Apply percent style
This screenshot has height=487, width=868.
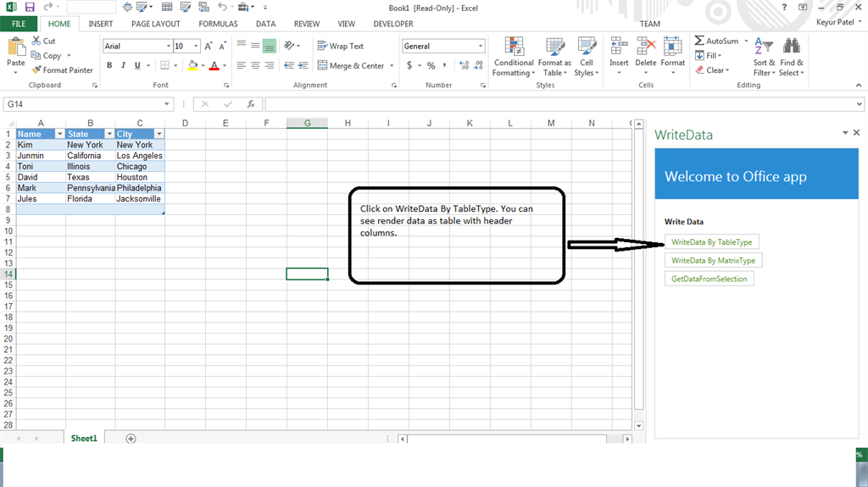click(431, 65)
